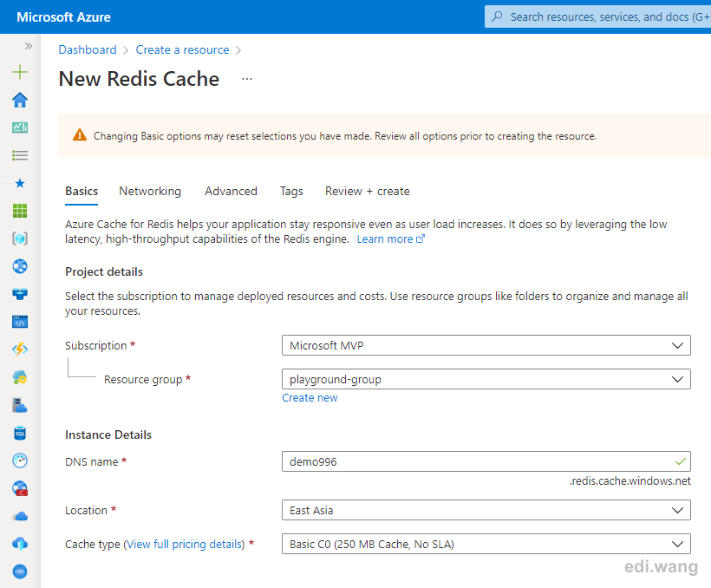The width and height of the screenshot is (711, 588).
Task: Click the DNS name field containing demo996
Action: tap(486, 461)
